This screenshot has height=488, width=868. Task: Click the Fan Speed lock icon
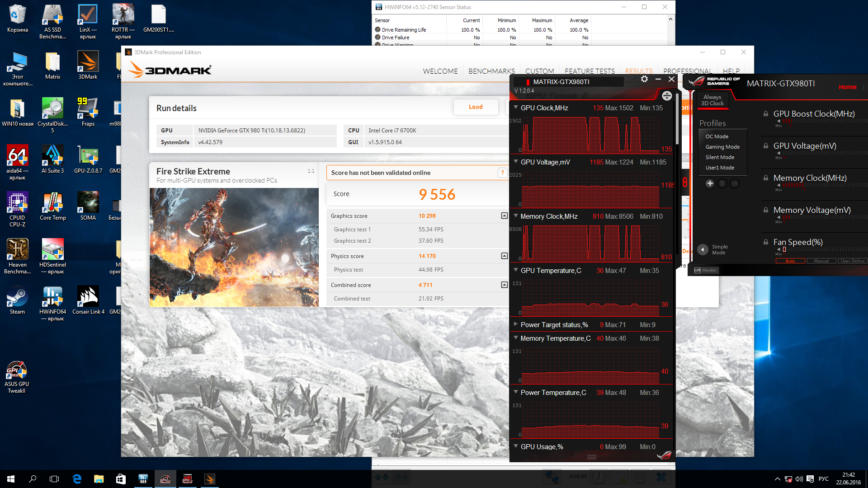(766, 242)
